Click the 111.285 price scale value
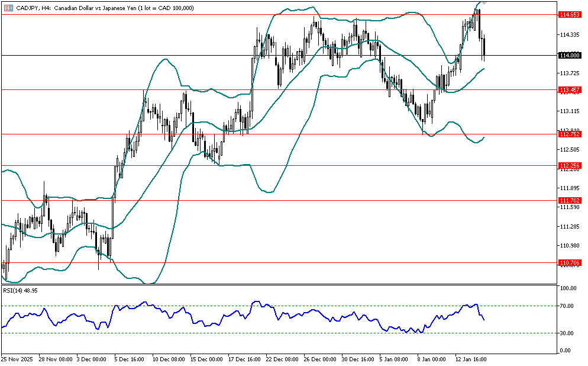The image size is (588, 366). pyautogui.click(x=568, y=227)
